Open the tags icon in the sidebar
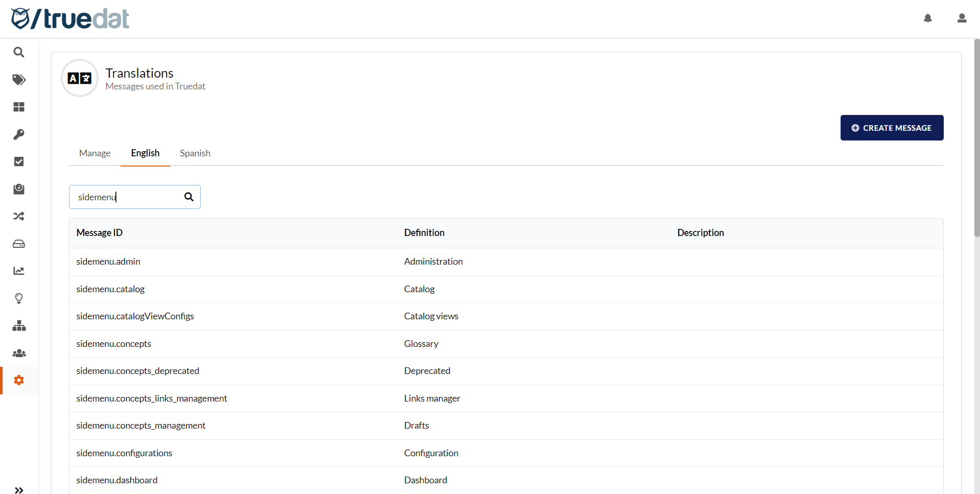The width and height of the screenshot is (980, 494). coord(19,80)
